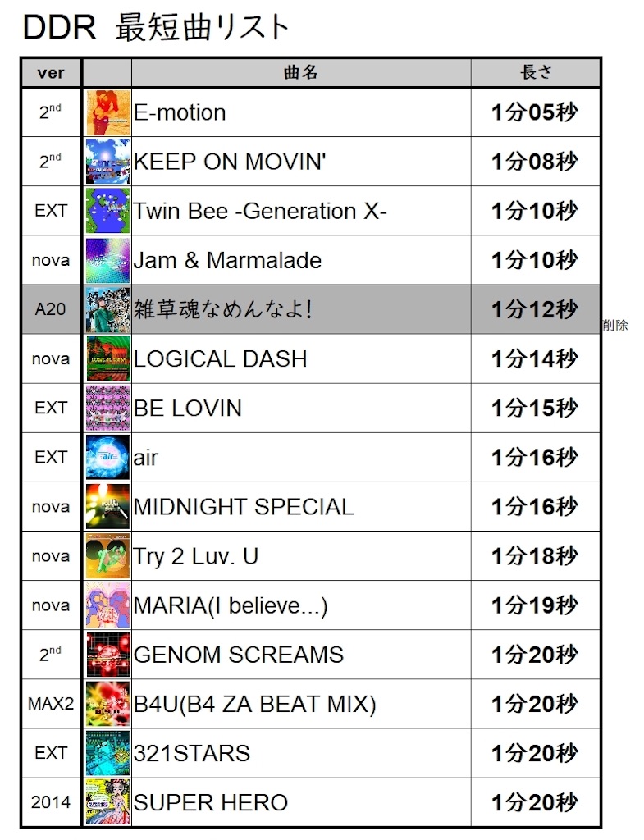Click the GENOM SCREAMS jacket thumbnail

(x=107, y=655)
